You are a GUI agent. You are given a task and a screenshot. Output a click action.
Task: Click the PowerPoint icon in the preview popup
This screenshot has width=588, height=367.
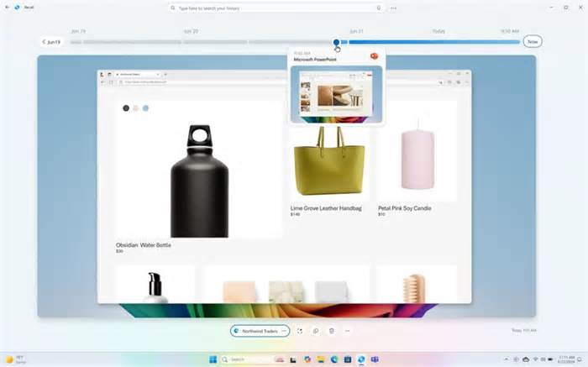[374, 56]
